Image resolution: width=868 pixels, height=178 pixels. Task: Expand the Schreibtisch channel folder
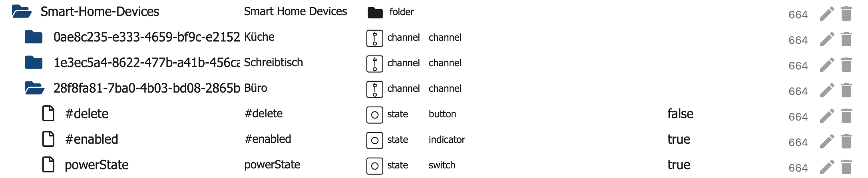coord(34,63)
